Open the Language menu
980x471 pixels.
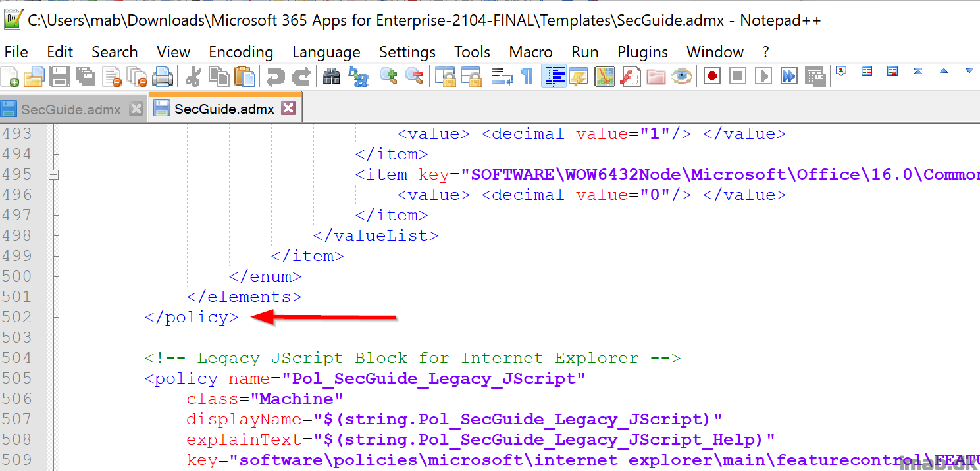tap(326, 52)
